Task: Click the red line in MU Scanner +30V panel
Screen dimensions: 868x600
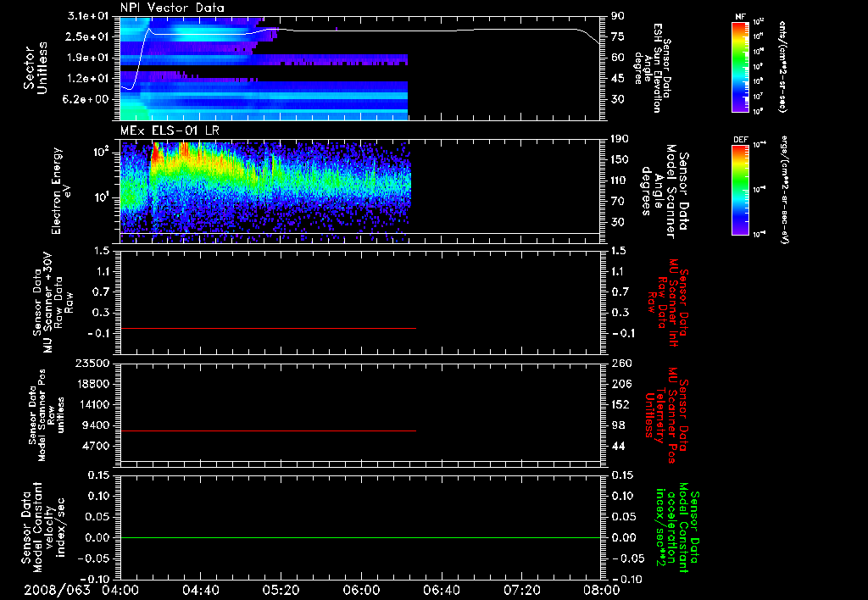Action: coord(268,328)
